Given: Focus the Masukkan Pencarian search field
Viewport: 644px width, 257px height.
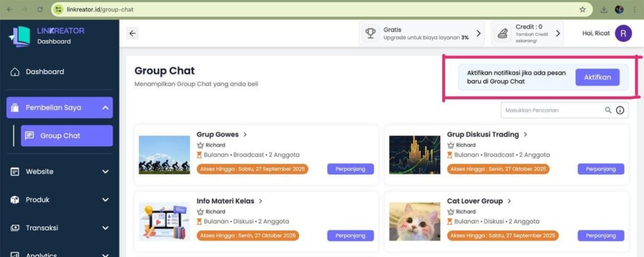Looking at the screenshot, I should click(550, 110).
